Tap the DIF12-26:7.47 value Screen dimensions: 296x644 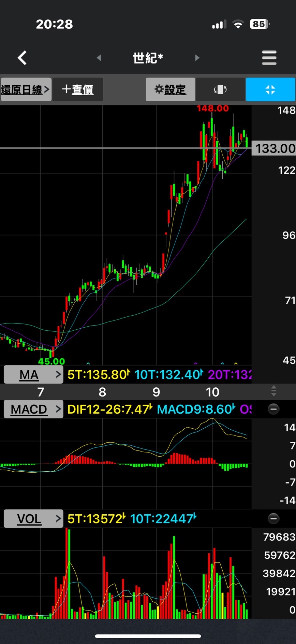coord(110,409)
